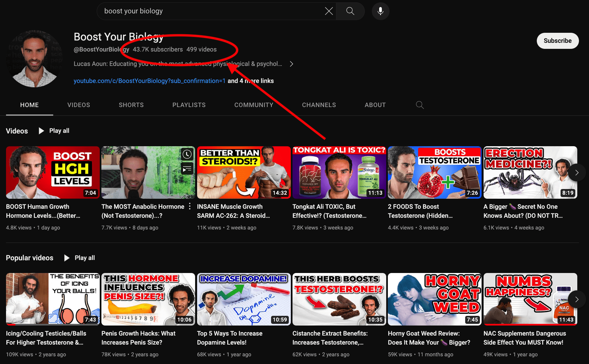Open Boost Your Biology channel avatar
Image resolution: width=589 pixels, height=364 pixels.
point(34,59)
